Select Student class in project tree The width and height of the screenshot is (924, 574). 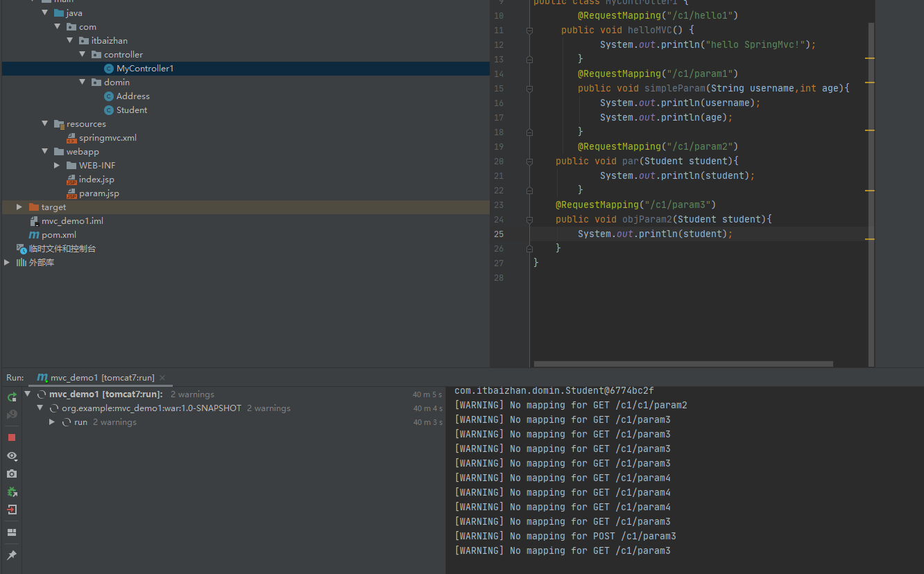coord(132,110)
